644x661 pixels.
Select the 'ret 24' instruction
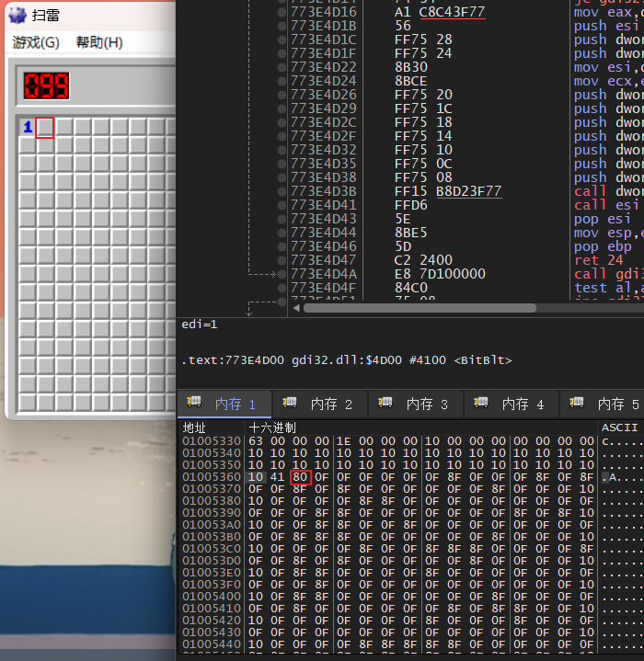click(x=598, y=260)
